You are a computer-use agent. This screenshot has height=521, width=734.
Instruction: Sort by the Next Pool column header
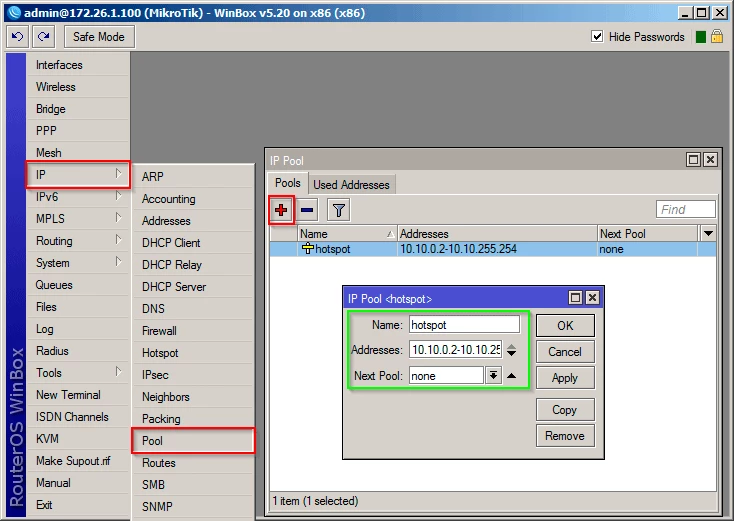(648, 233)
